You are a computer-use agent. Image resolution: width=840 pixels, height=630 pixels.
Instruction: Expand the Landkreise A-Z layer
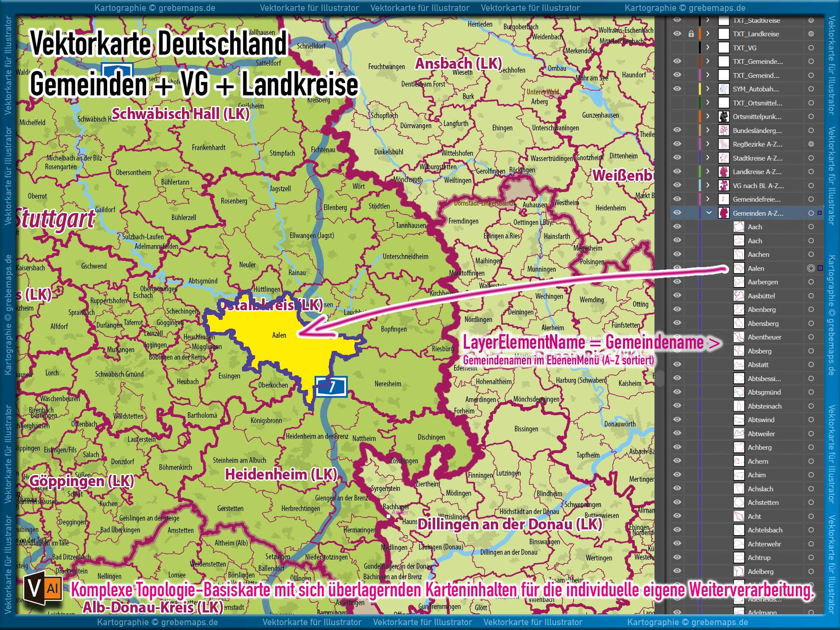click(x=708, y=171)
